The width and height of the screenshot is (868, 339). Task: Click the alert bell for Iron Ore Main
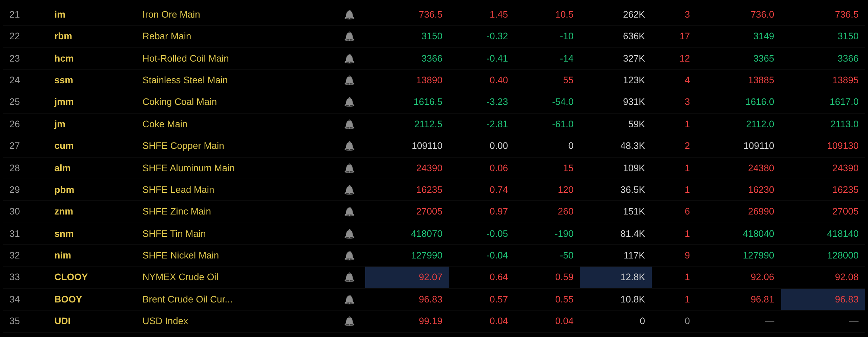coord(349,15)
